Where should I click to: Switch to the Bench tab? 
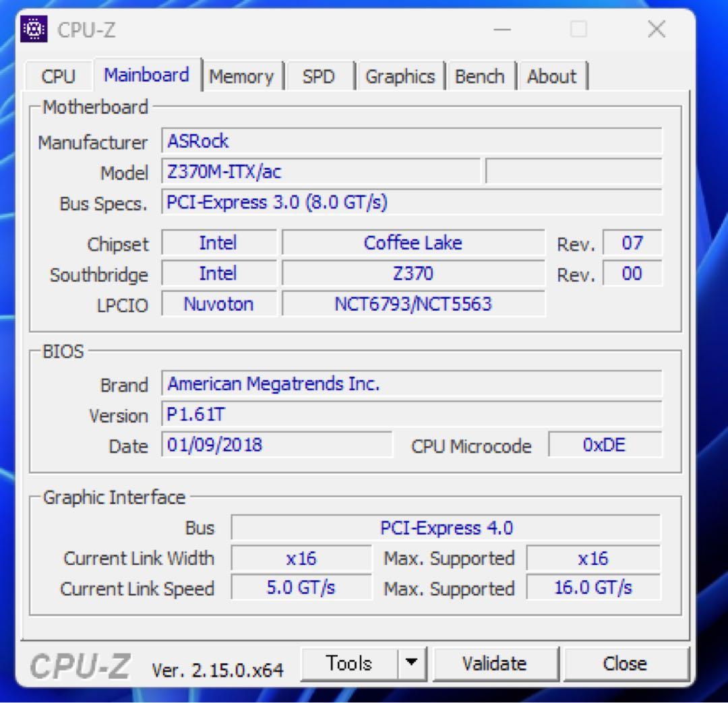pyautogui.click(x=481, y=76)
